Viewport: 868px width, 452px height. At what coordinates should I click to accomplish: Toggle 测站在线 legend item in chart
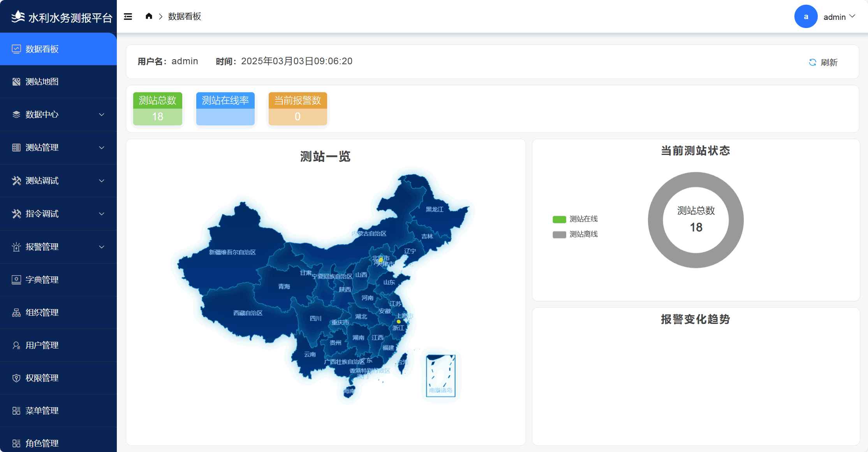[575, 219]
